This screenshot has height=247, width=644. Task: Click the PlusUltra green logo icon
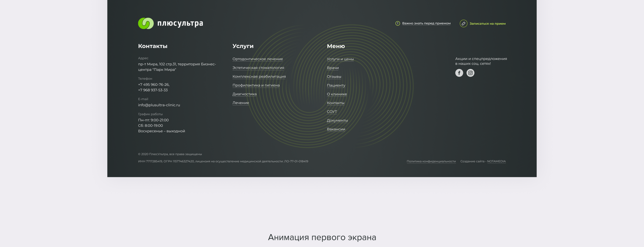(x=146, y=23)
